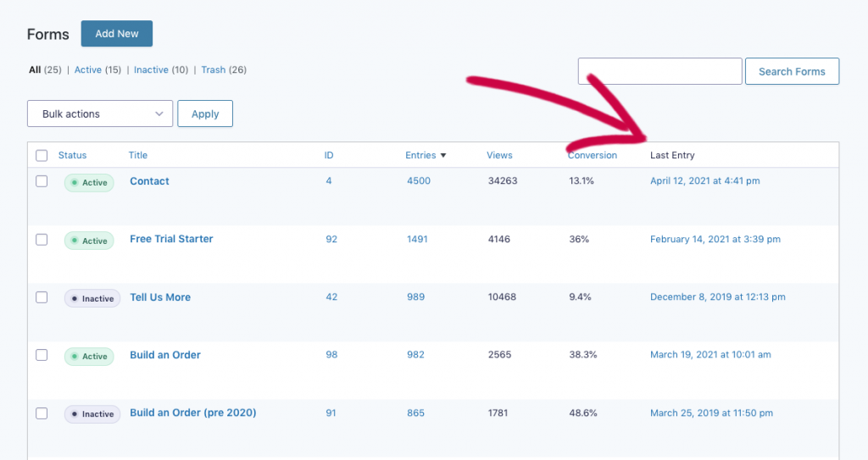868x460 pixels.
Task: Toggle Active status of Contact form
Action: coord(89,183)
